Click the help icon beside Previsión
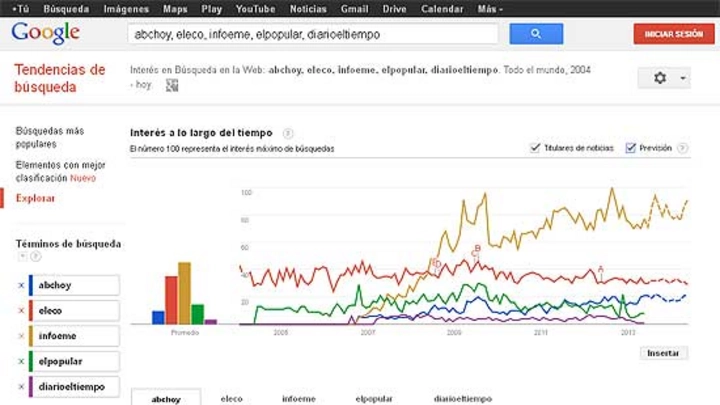Image resolution: width=720 pixels, height=405 pixels. [683, 148]
